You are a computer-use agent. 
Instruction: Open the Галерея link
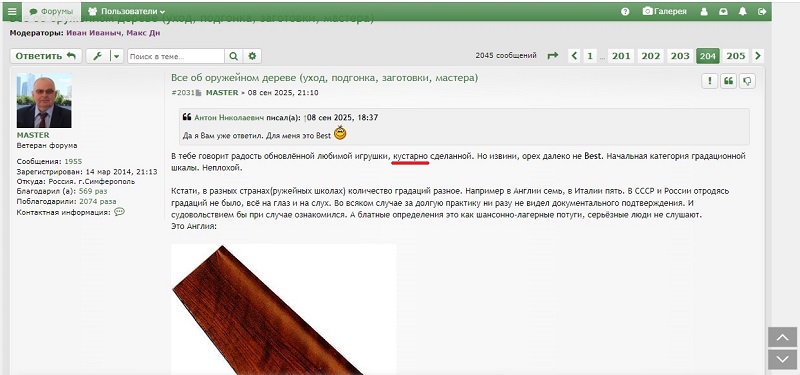pyautogui.click(x=664, y=11)
